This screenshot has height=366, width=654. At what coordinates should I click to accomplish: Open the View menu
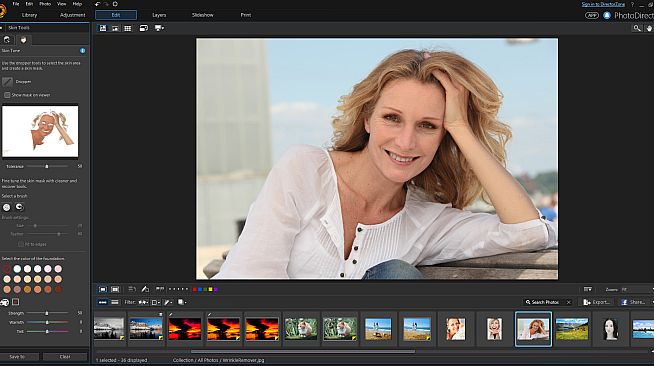click(61, 4)
